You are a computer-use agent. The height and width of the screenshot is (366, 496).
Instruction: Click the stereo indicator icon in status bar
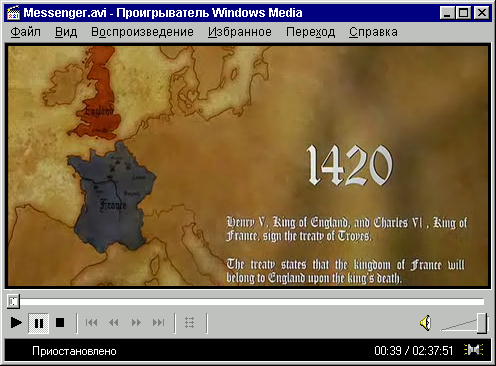[474, 350]
